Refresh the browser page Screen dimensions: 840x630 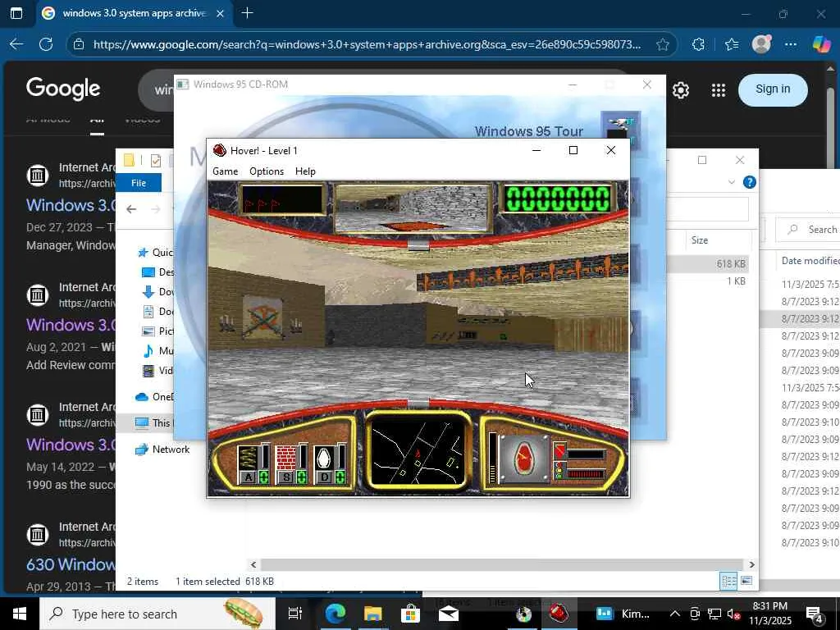pos(46,44)
